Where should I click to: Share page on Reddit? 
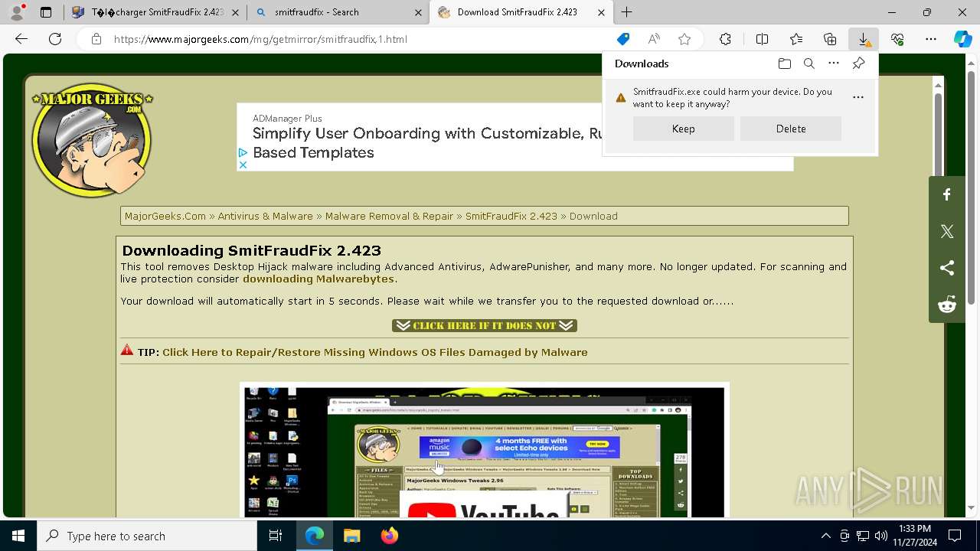point(947,305)
